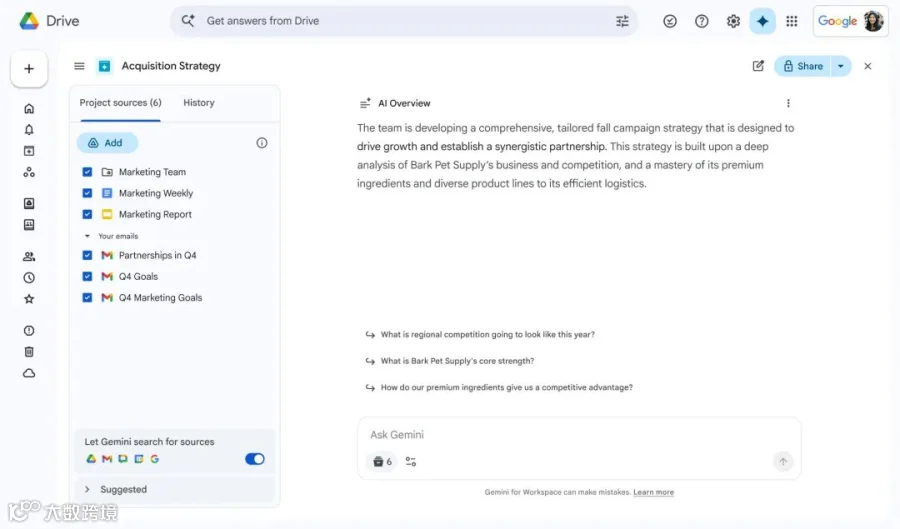Viewport: 900px width, 529px height.
Task: Open Starred items in sidebar
Action: click(29, 299)
